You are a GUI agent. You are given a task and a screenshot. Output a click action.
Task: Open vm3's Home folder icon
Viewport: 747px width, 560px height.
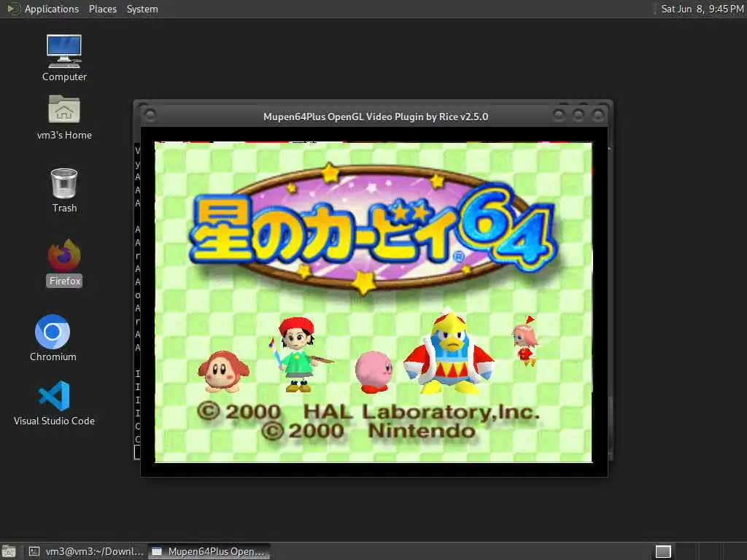64,117
